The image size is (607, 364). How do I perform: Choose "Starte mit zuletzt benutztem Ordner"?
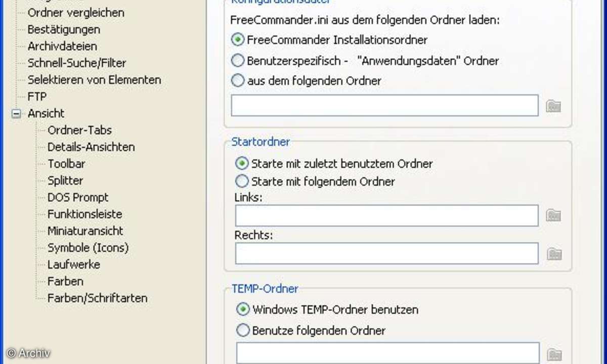point(242,163)
